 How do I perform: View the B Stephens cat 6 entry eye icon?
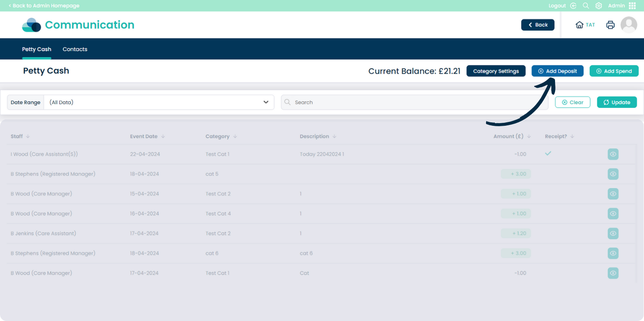(x=613, y=253)
